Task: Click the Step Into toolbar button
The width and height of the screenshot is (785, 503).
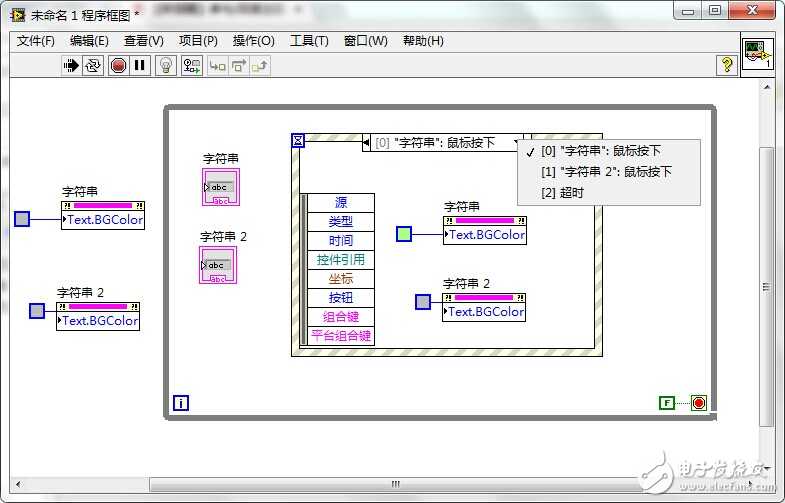Action: 217,66
